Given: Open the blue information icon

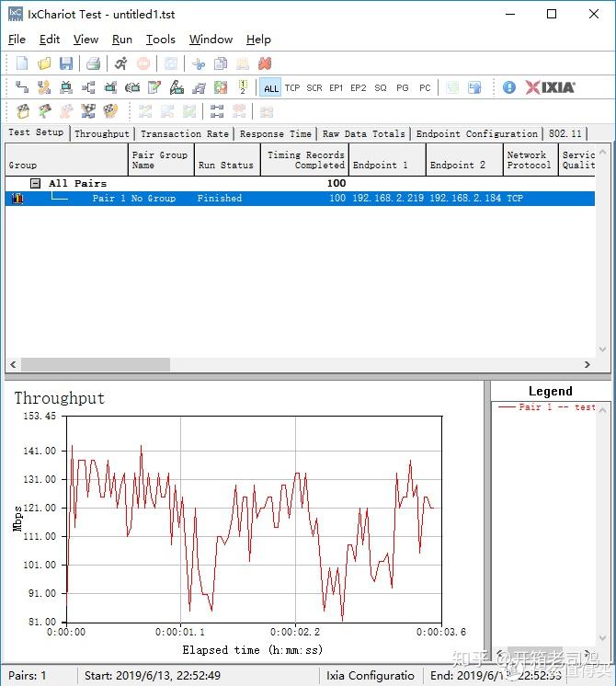Looking at the screenshot, I should [508, 87].
